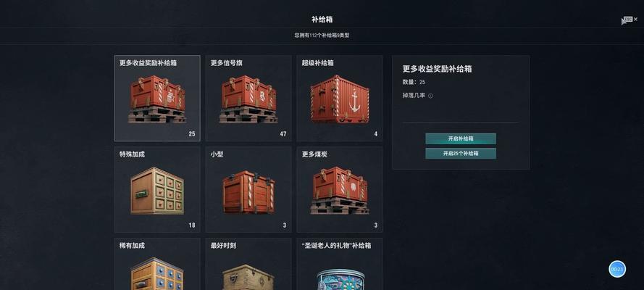Choose the 最好时刻 wooden chest
Viewport: 644px width, 290px height.
[x=248, y=277]
